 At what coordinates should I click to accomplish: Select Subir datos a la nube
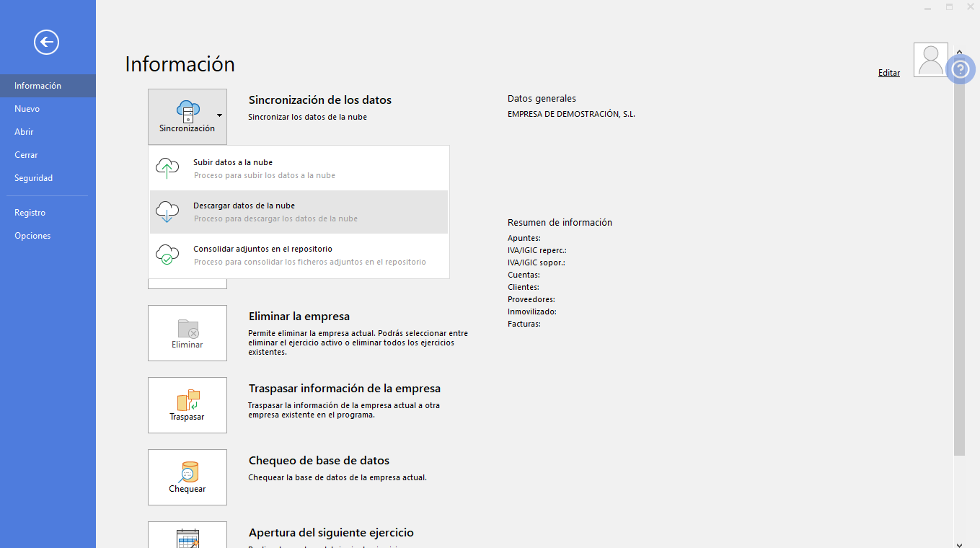click(299, 169)
